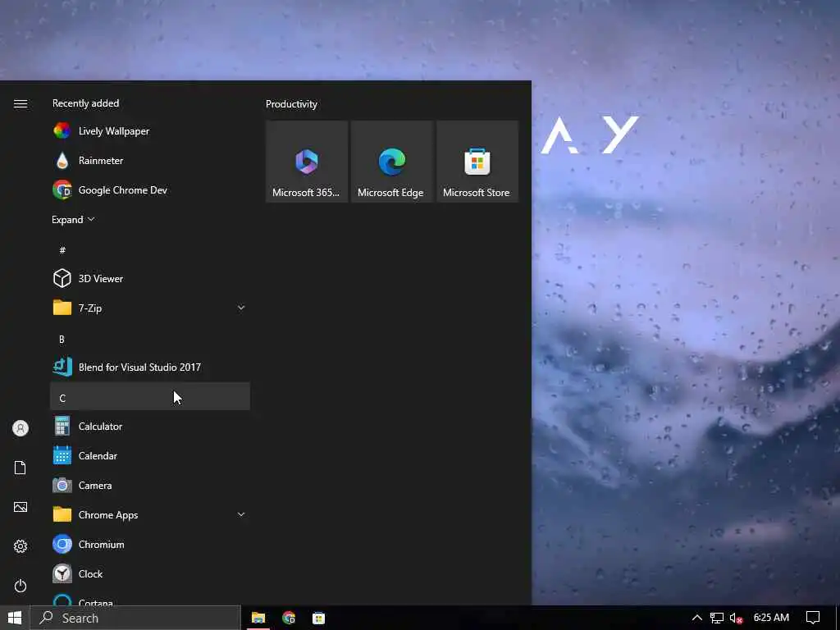This screenshot has width=840, height=630.
Task: Click the muted volume icon in tray
Action: 736,619
